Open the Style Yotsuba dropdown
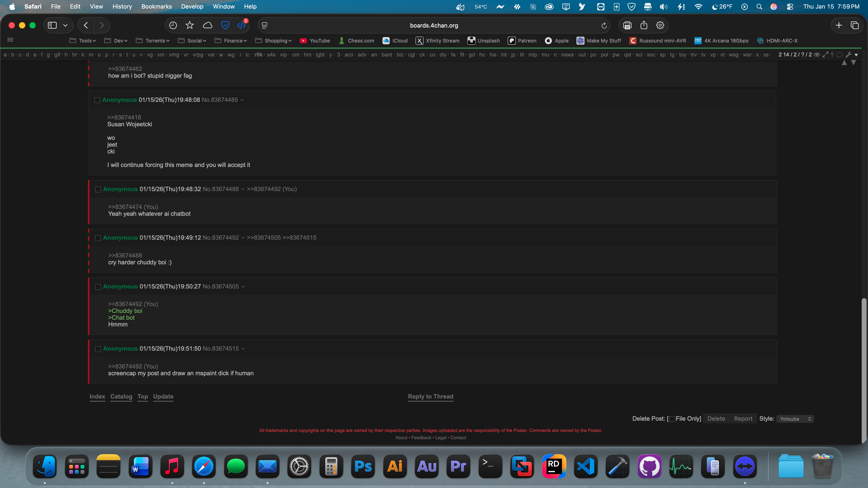This screenshot has height=488, width=868. 795,419
